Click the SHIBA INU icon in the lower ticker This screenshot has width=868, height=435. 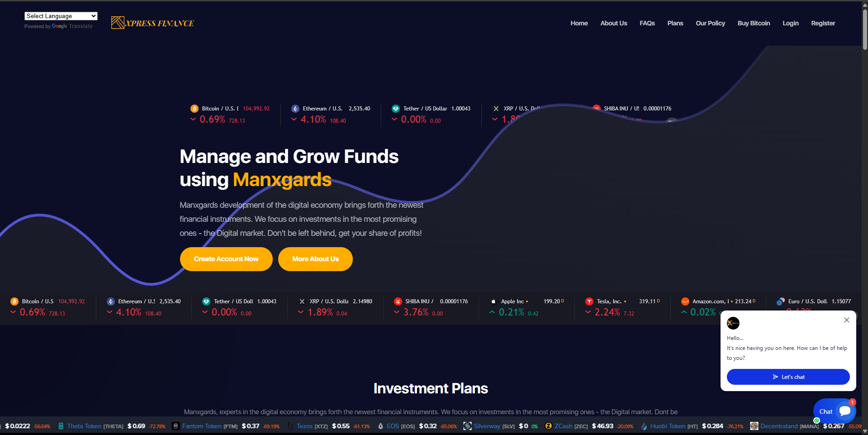click(398, 301)
